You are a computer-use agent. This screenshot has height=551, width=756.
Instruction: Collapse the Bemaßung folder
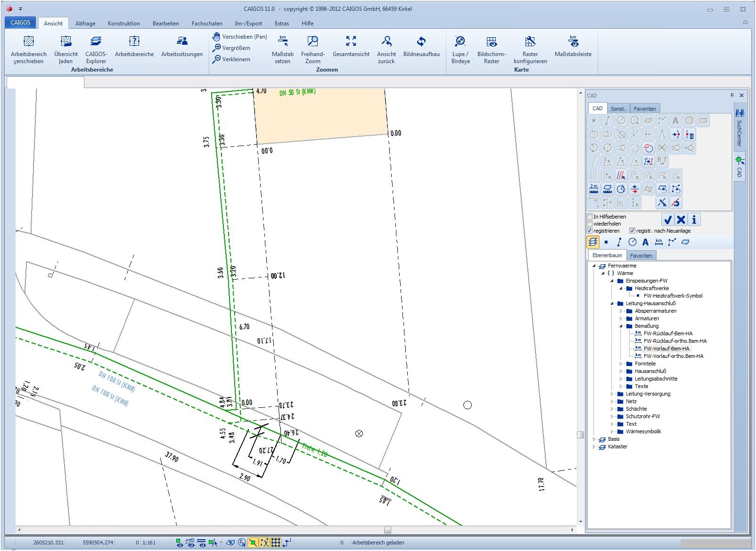pos(621,326)
